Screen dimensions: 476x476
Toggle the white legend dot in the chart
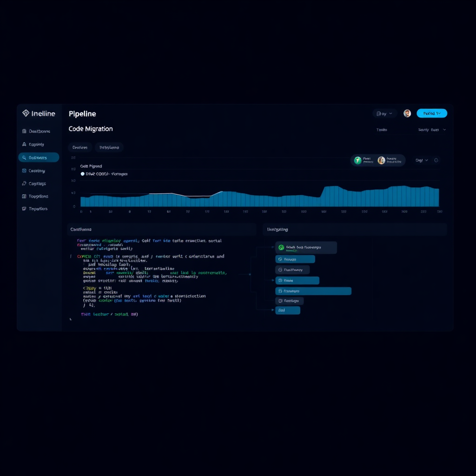83,174
